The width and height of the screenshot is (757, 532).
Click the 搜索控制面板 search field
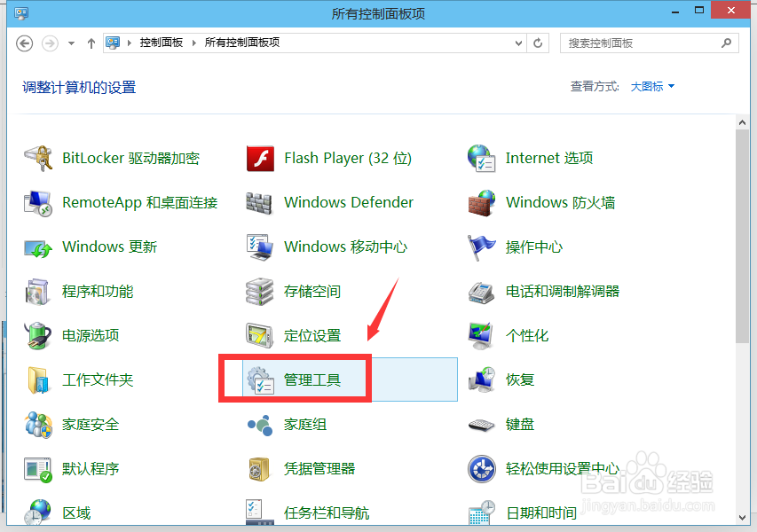click(x=650, y=43)
